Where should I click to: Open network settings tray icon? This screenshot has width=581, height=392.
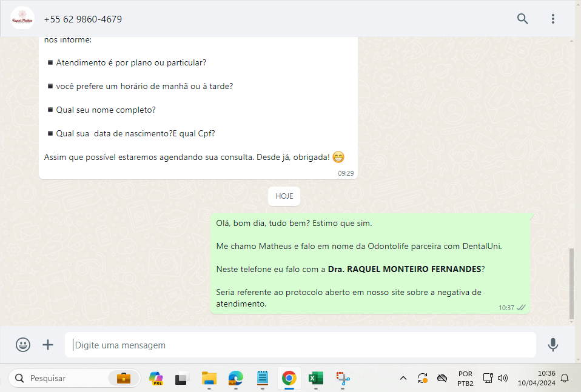[488, 378]
